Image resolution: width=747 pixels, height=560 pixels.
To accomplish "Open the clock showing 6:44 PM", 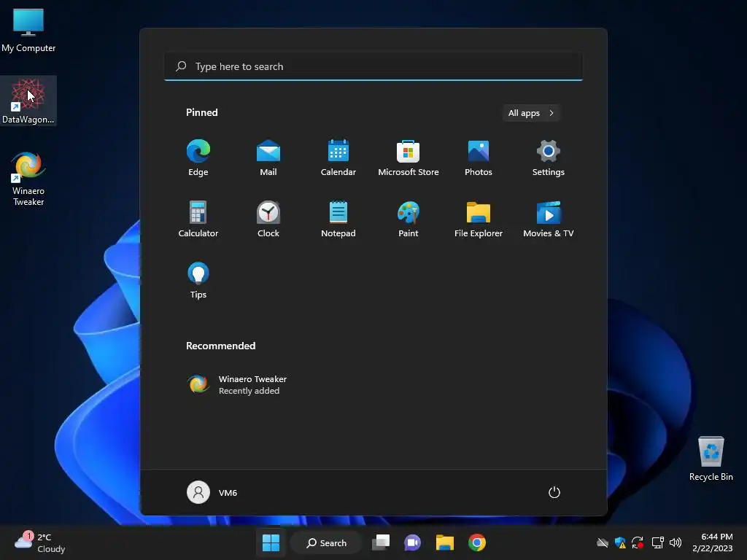I will pyautogui.click(x=712, y=542).
